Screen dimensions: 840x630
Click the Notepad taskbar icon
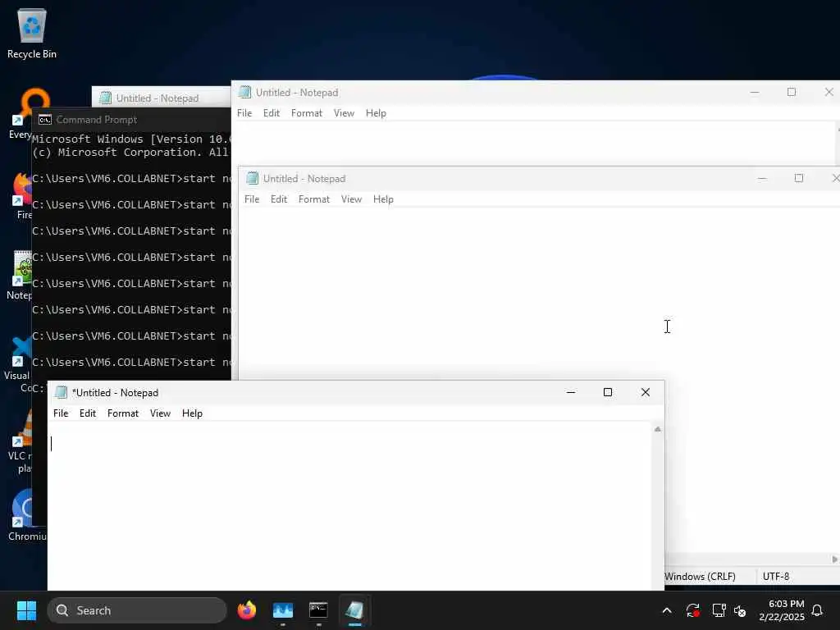(x=354, y=610)
